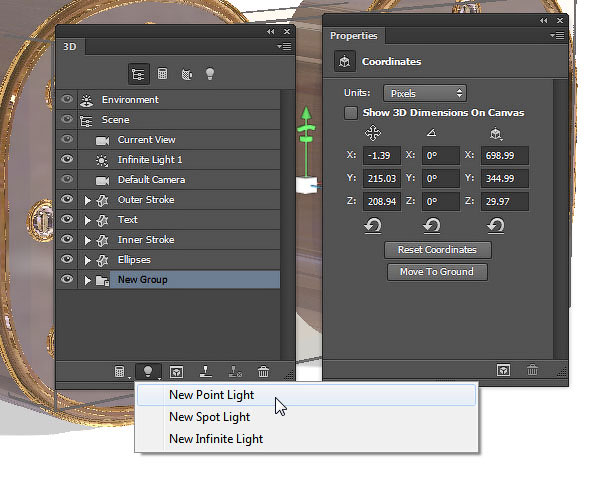Expand the New Group folder
This screenshot has height=480, width=600.
(88, 280)
